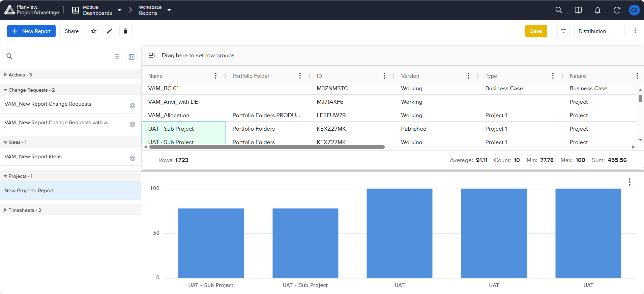Toggle the side panel layout icon
Screen dimensions: 644x294
point(131,57)
